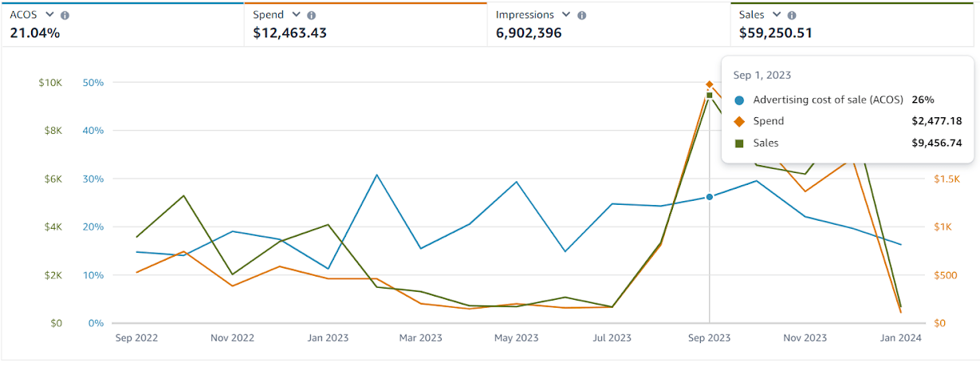Click the Jan 2024 x-axis label
Screen dimensions: 980x374
[x=900, y=338]
